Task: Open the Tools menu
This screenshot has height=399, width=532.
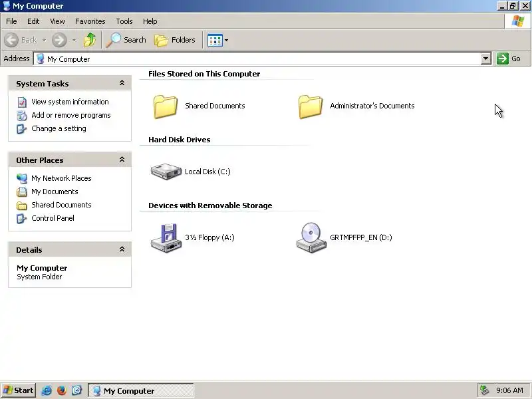Action: pos(124,21)
